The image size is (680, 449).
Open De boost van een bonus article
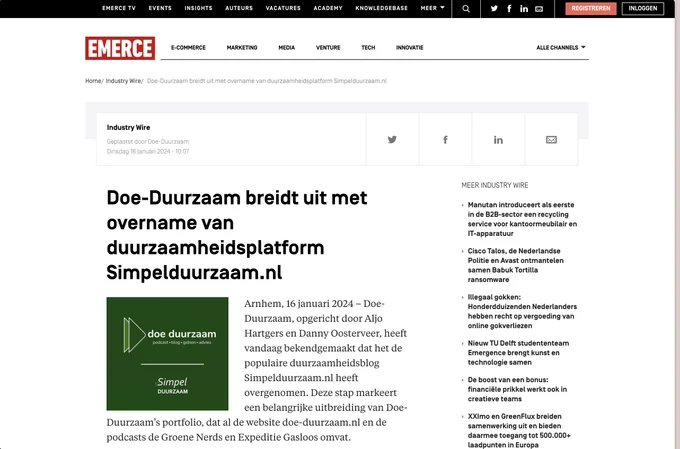pyautogui.click(x=517, y=389)
